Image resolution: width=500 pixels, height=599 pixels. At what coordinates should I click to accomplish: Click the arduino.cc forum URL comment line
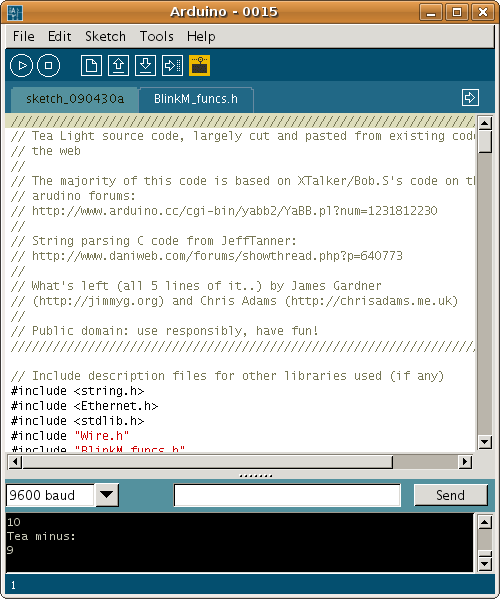point(224,211)
